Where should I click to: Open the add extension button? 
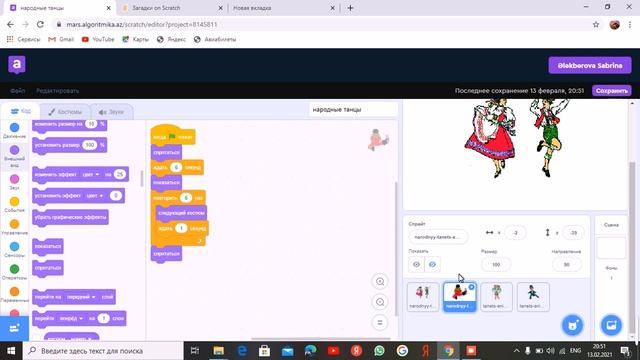tap(14, 328)
